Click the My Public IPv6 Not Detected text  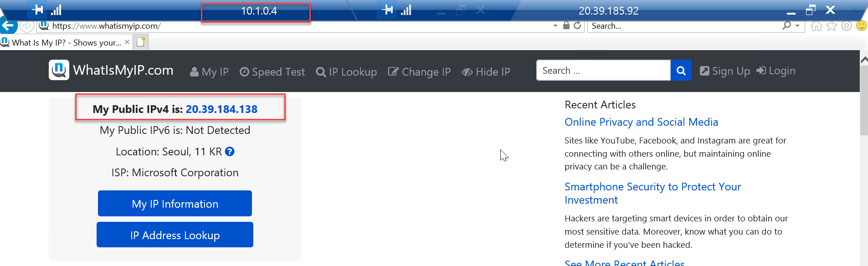point(175,130)
